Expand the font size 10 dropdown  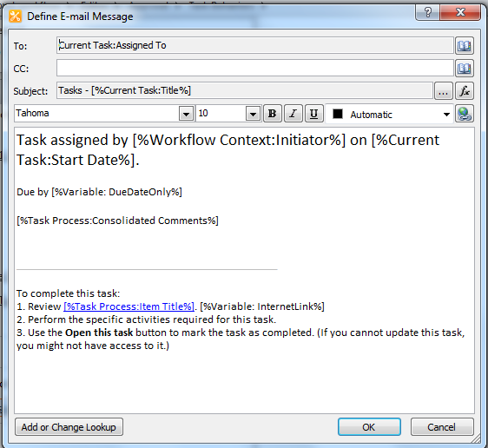253,114
